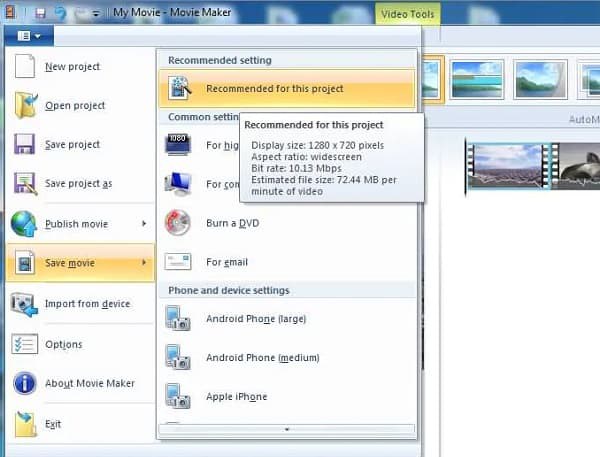The width and height of the screenshot is (600, 457).
Task: Click the Apple iPhone device icon
Action: click(178, 396)
